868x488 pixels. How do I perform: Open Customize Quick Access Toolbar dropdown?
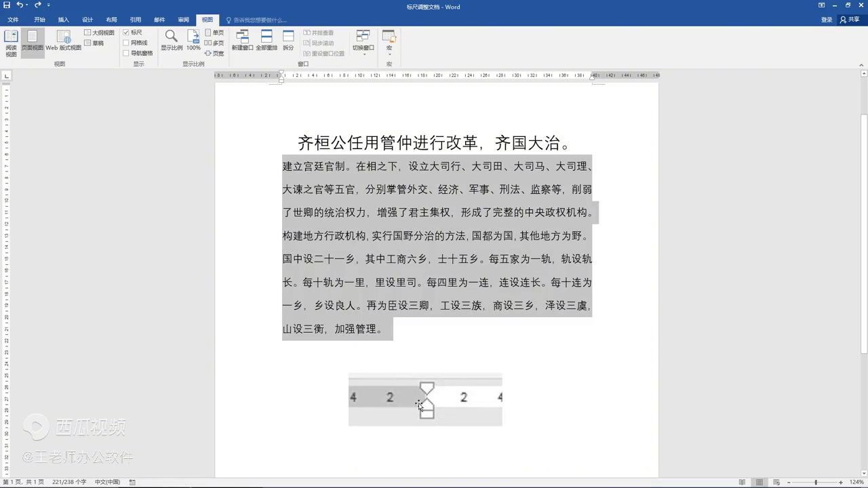tap(49, 5)
